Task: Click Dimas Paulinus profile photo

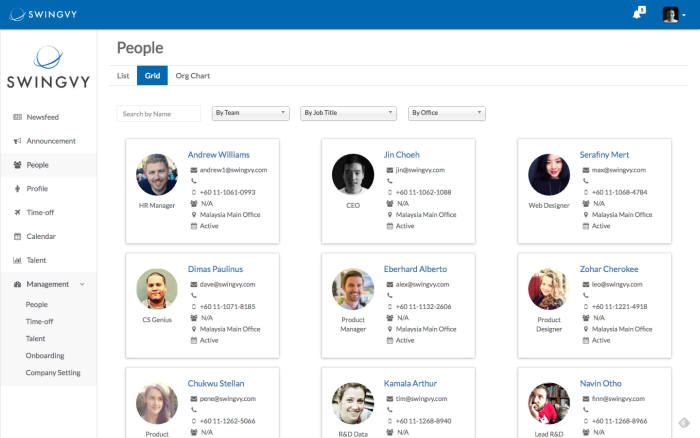Action: pyautogui.click(x=157, y=289)
